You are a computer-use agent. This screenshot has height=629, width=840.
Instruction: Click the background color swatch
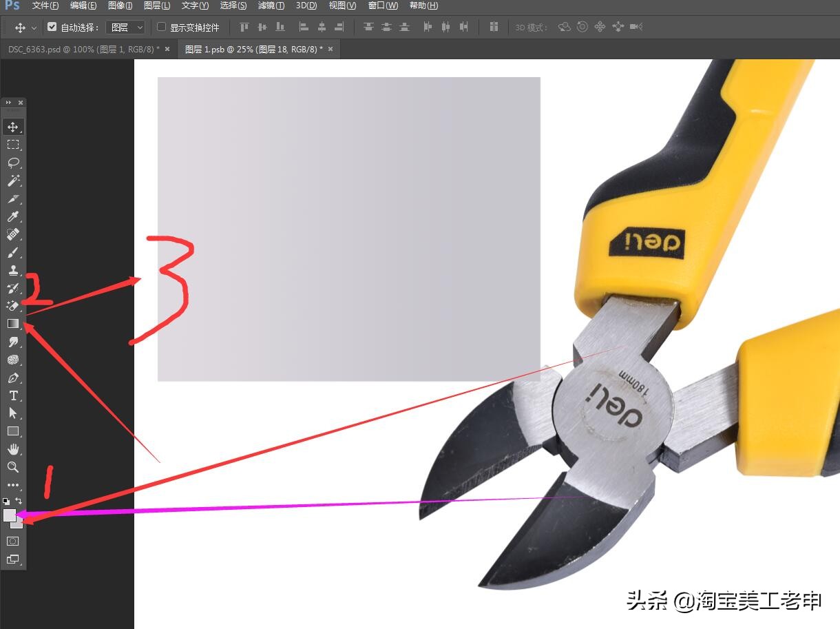[x=19, y=525]
